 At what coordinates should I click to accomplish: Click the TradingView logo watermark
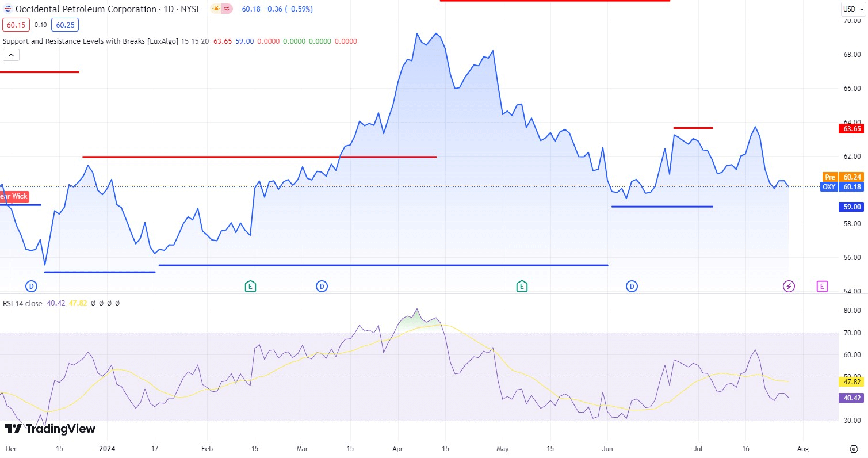[52, 429]
